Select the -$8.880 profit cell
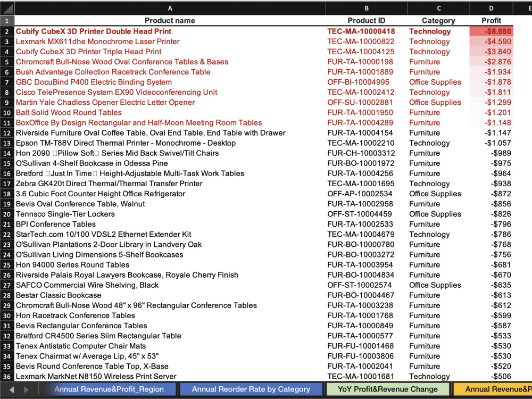Screen dimensions: 532x399 (491, 31)
